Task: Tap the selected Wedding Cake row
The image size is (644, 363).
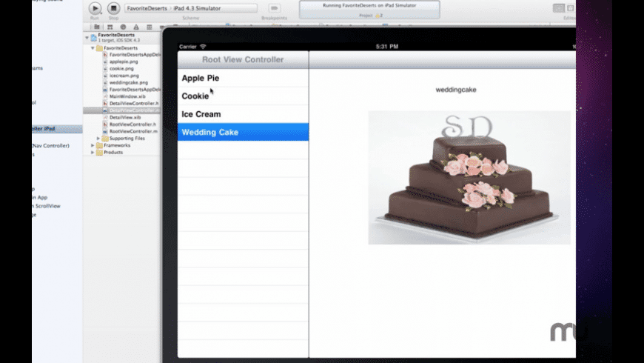Action: click(243, 132)
